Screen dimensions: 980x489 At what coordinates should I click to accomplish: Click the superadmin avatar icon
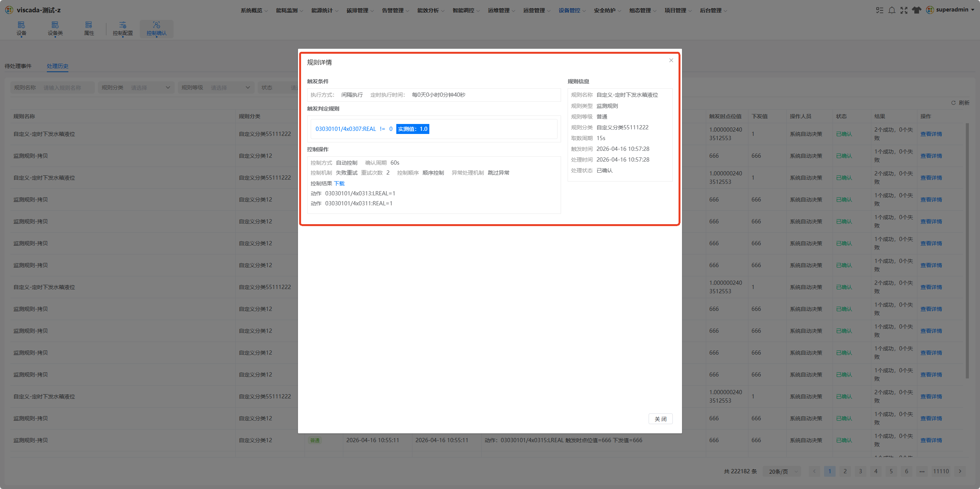930,10
